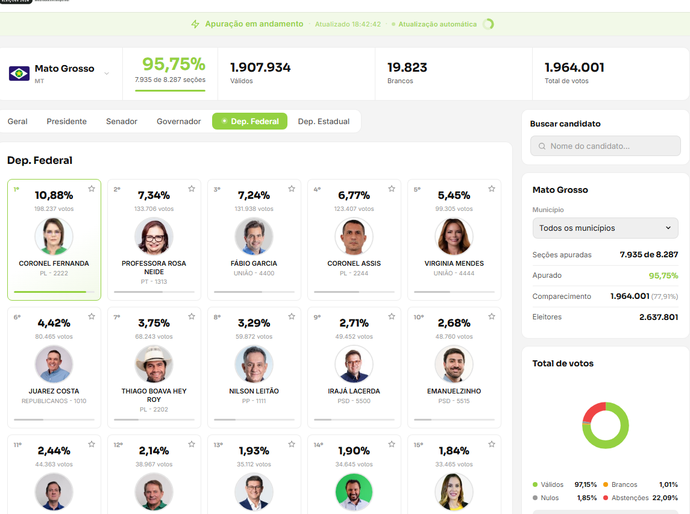Click the 95,75% sections counted progress bar
690x514 pixels.
point(170,91)
